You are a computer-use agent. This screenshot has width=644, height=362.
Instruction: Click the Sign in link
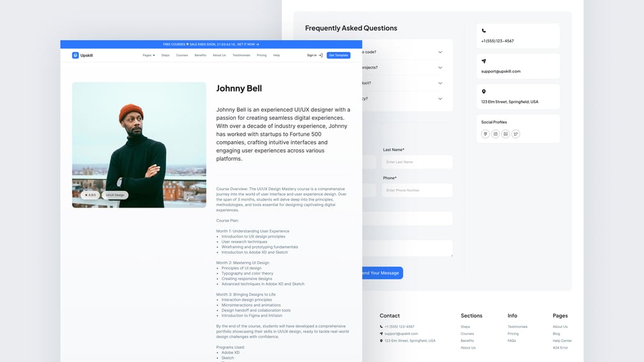pyautogui.click(x=311, y=55)
